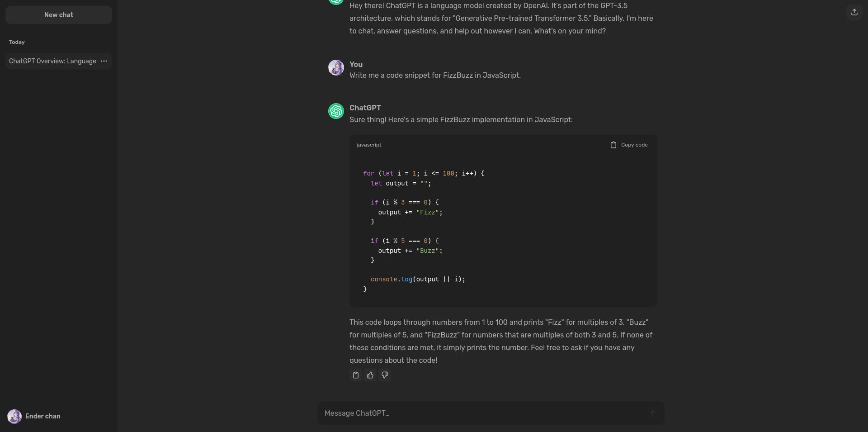Screen dimensions: 868x432
Task: Click the ChatGPT logo beside FizzBuzz reply
Action: (336, 111)
